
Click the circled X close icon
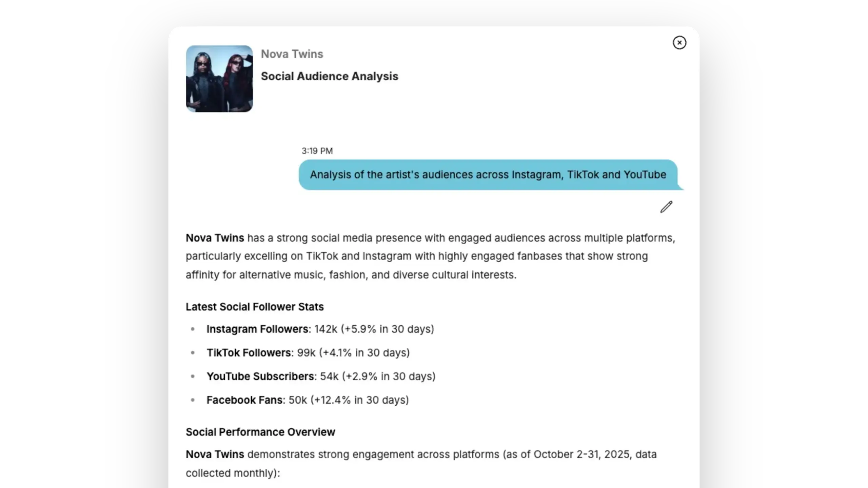(x=679, y=42)
